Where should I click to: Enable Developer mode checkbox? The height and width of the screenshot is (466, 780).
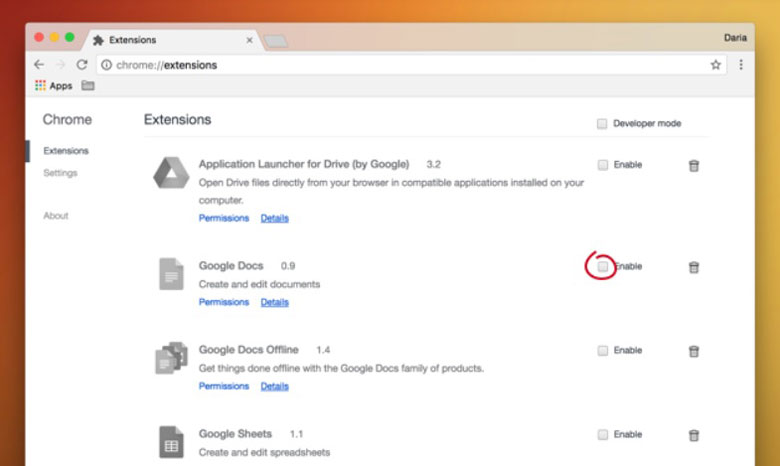tap(602, 124)
